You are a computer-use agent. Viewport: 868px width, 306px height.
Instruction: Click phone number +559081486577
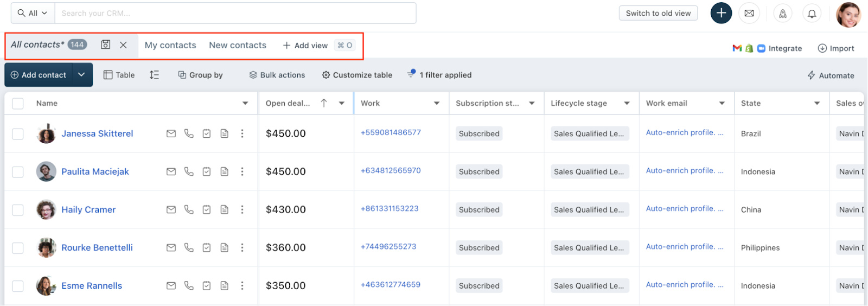point(391,132)
